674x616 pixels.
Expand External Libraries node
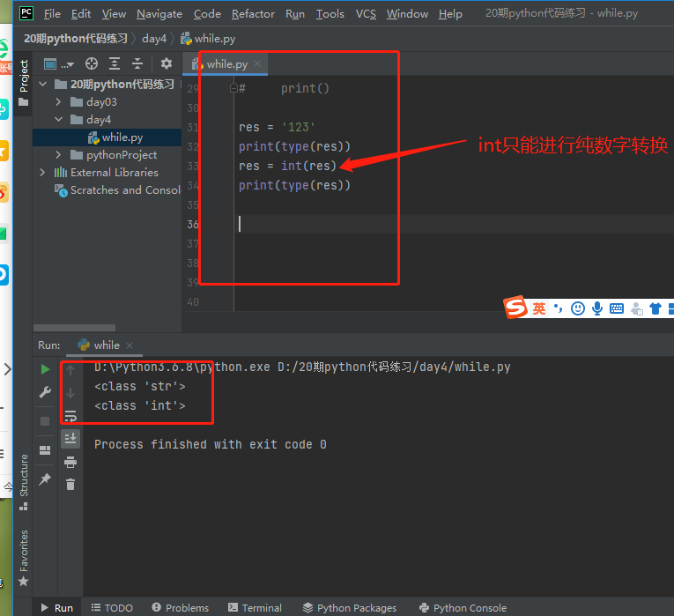pos(42,173)
